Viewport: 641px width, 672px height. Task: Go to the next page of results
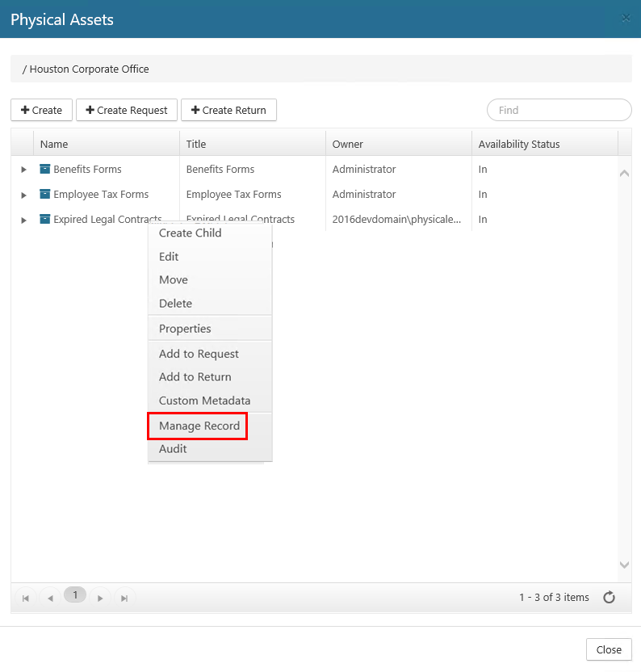point(100,598)
